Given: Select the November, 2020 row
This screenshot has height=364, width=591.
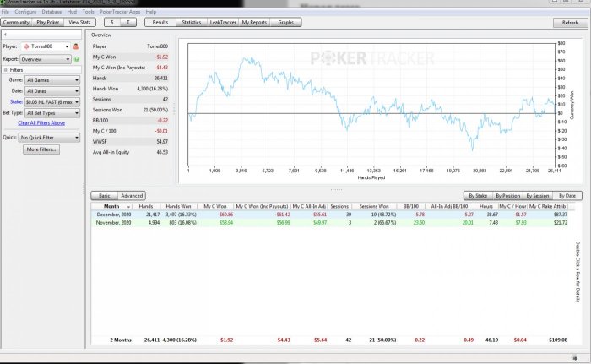Looking at the screenshot, I should click(329, 223).
